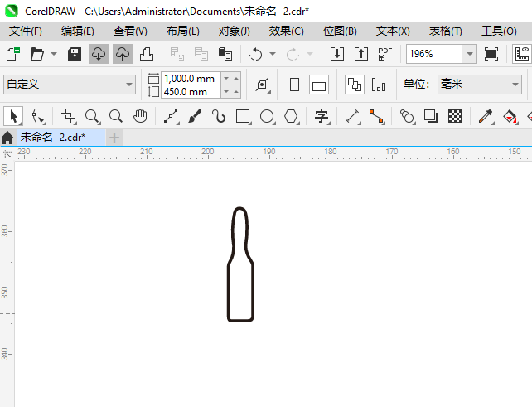
Task: Select the Transparency checkerboard tool
Action: coord(455,116)
